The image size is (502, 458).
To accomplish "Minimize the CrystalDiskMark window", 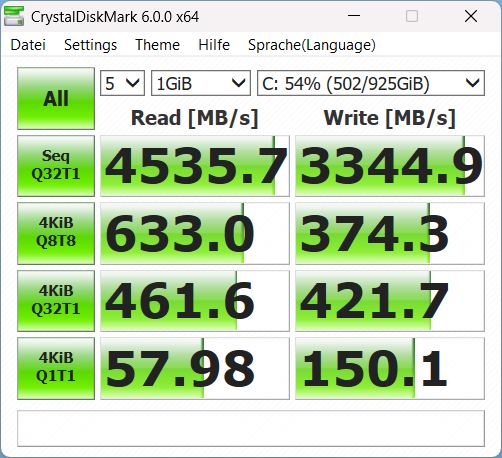I will tap(354, 16).
